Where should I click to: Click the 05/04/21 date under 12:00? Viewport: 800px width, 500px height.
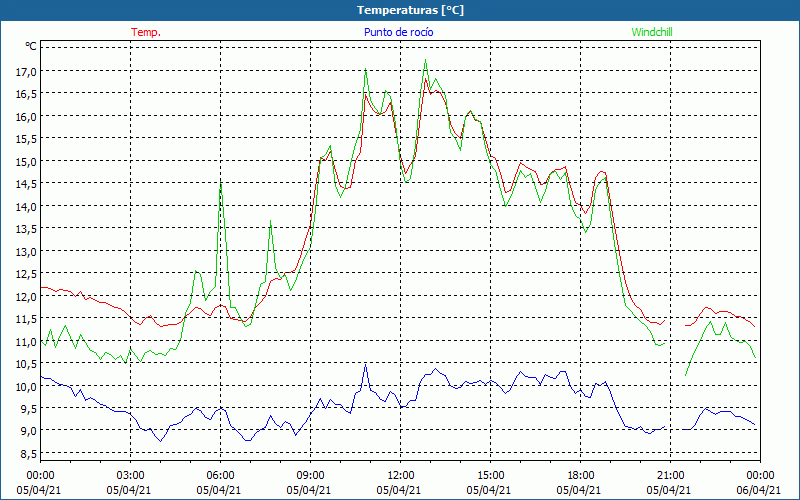[399, 490]
